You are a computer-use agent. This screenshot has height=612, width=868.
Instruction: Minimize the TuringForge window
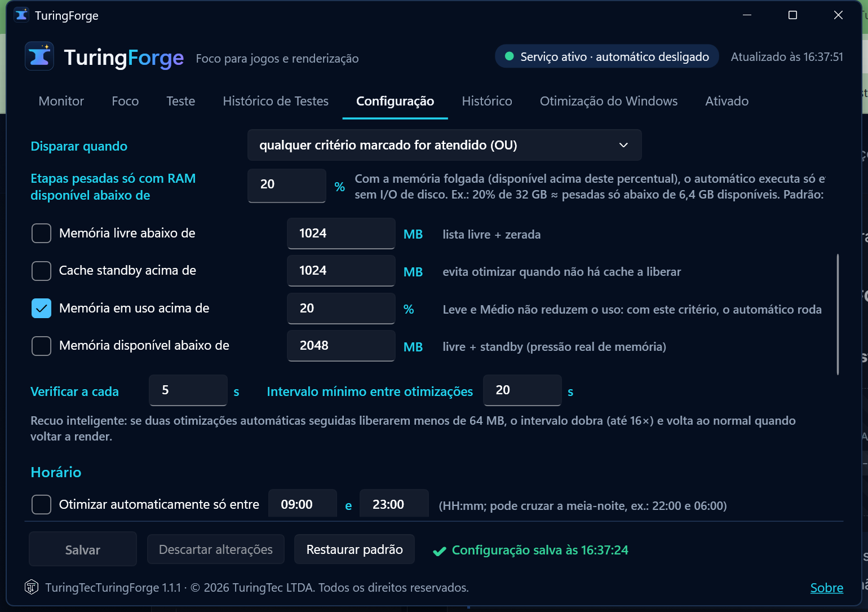pos(747,15)
